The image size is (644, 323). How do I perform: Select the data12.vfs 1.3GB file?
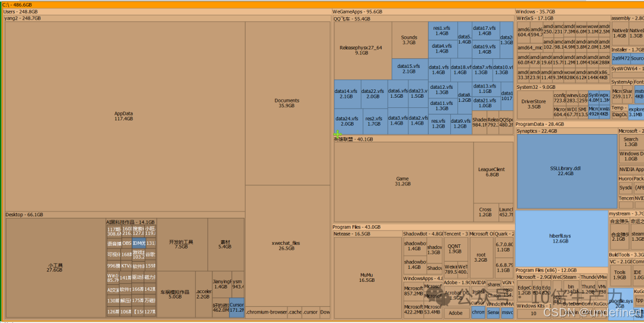442,90
